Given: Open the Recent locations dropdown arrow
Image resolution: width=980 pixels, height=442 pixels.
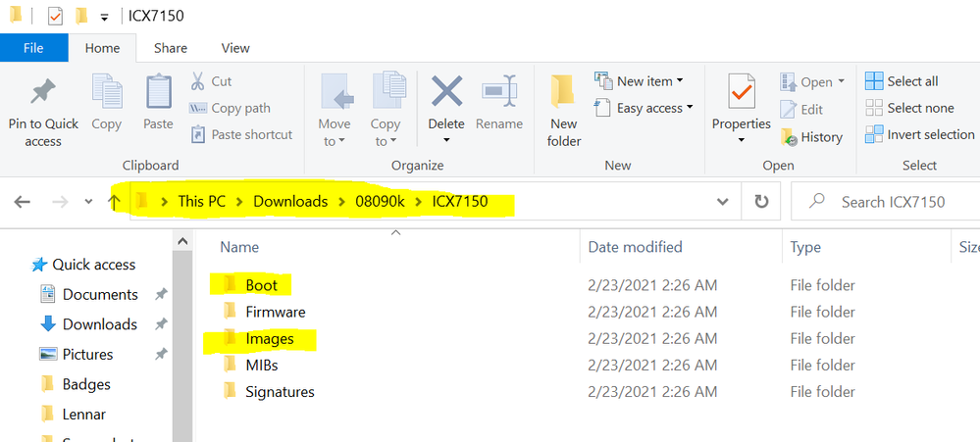Looking at the screenshot, I should [x=88, y=202].
